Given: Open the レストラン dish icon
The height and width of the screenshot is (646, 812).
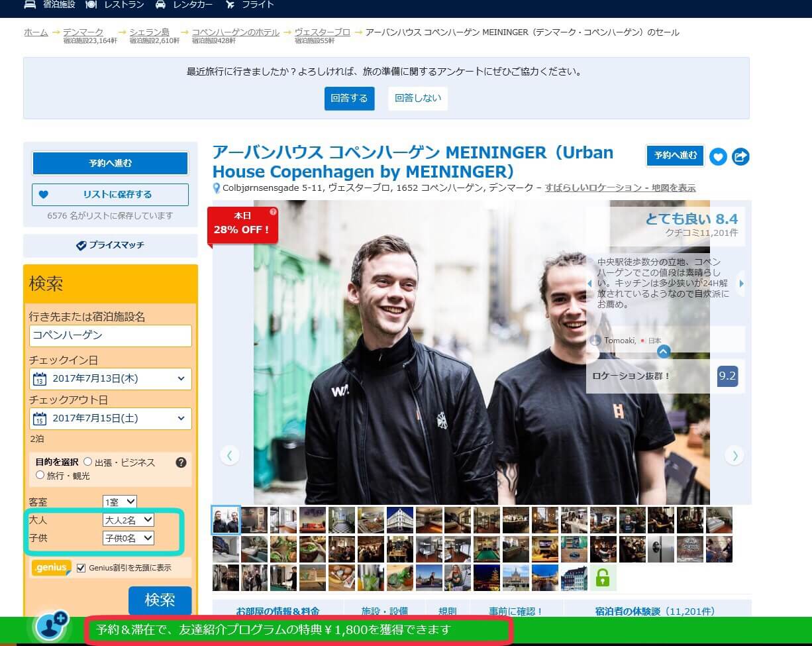Looking at the screenshot, I should point(91,5).
